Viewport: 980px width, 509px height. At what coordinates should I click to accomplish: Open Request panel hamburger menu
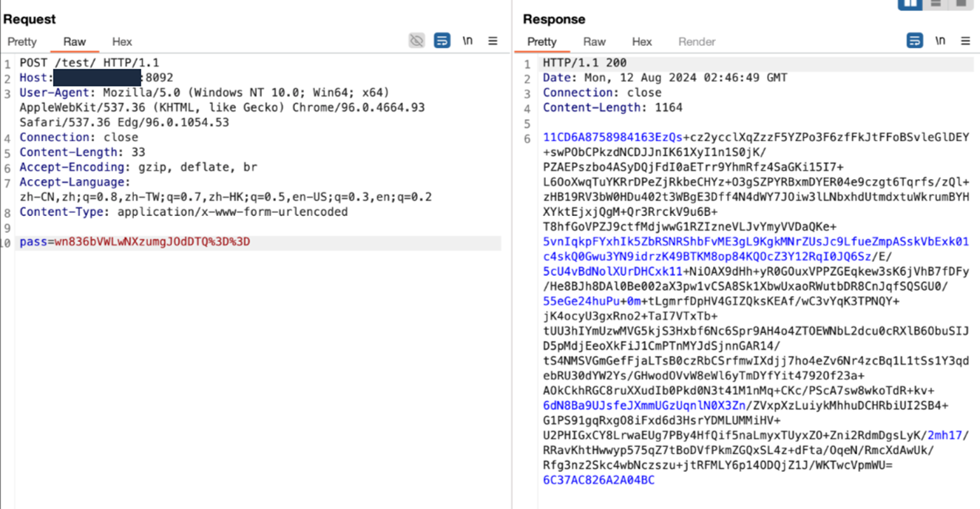click(493, 41)
